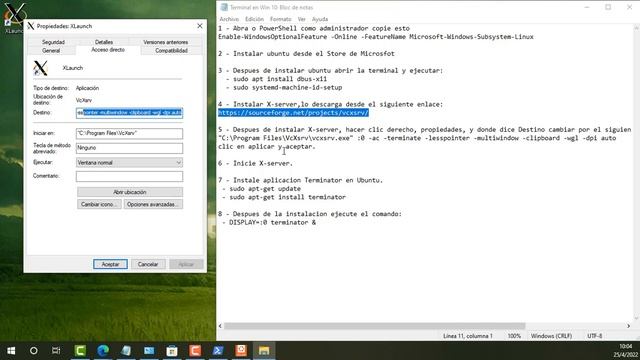
Task: Click left arrow of Notepad horizontal scrollbar
Action: tap(220, 326)
